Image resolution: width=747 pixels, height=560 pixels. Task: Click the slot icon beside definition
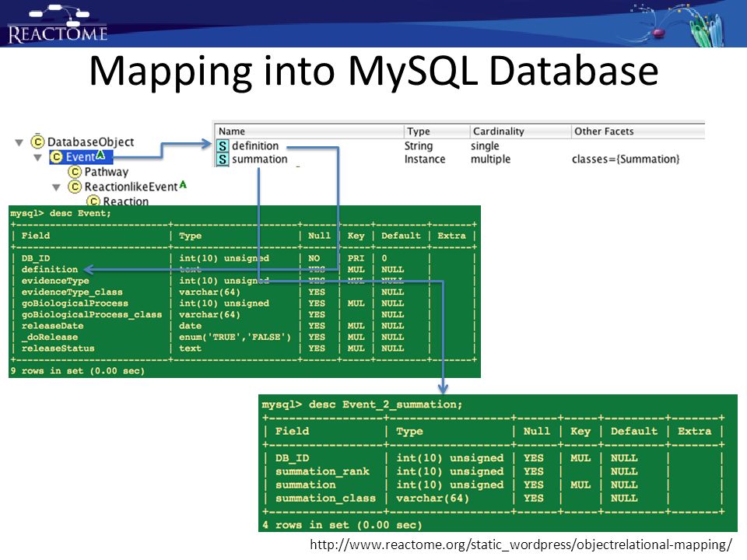(223, 145)
